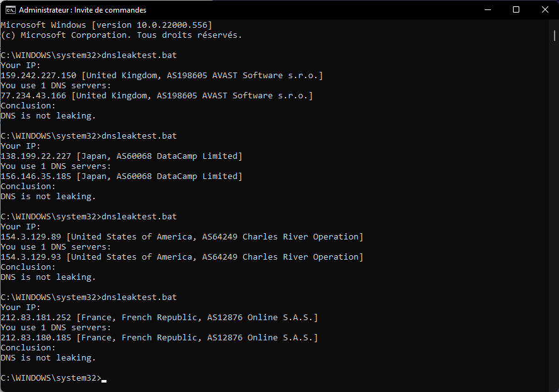Click DNS address 212.83.180.185

[36, 337]
